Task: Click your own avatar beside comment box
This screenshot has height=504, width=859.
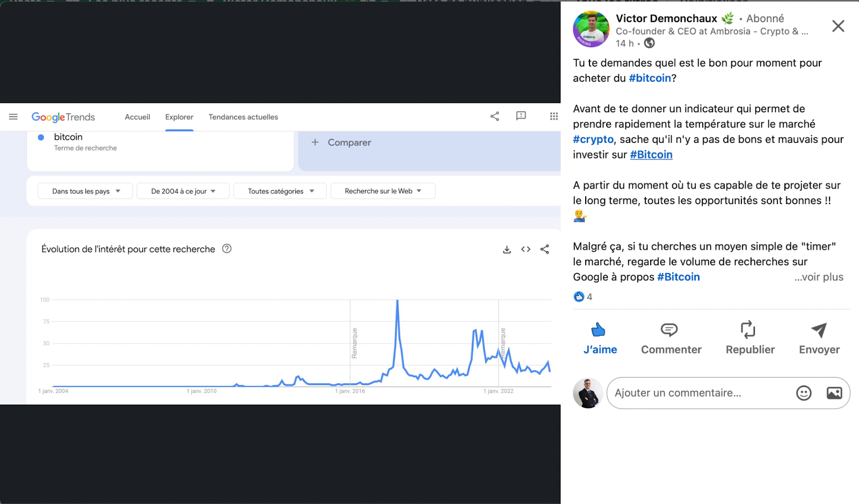Action: 588,393
